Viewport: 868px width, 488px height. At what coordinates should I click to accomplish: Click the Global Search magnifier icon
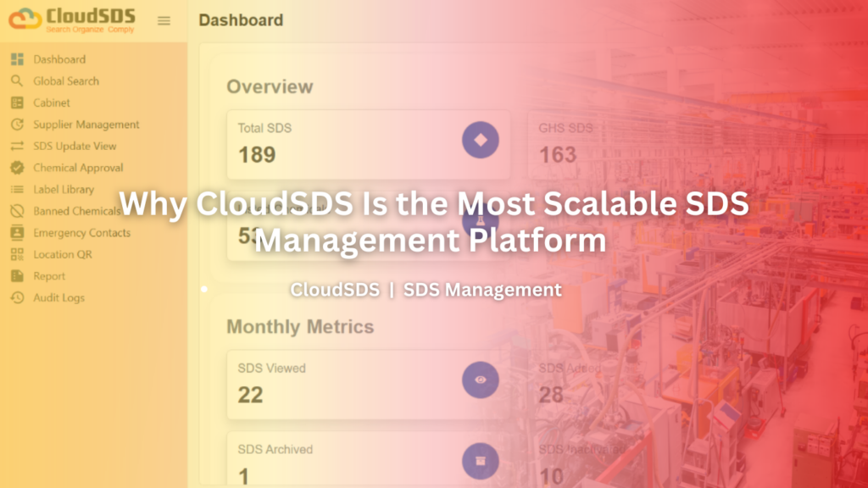(x=17, y=80)
